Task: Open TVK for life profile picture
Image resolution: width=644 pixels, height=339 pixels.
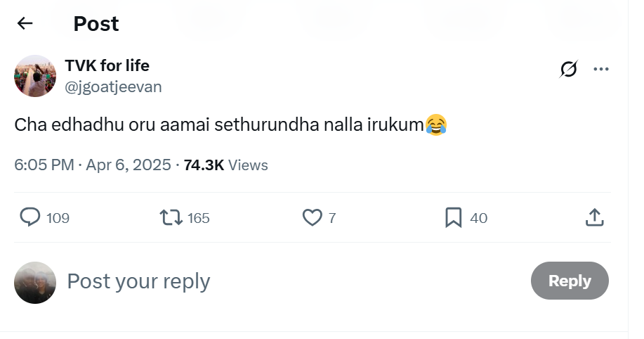Action: 35,76
